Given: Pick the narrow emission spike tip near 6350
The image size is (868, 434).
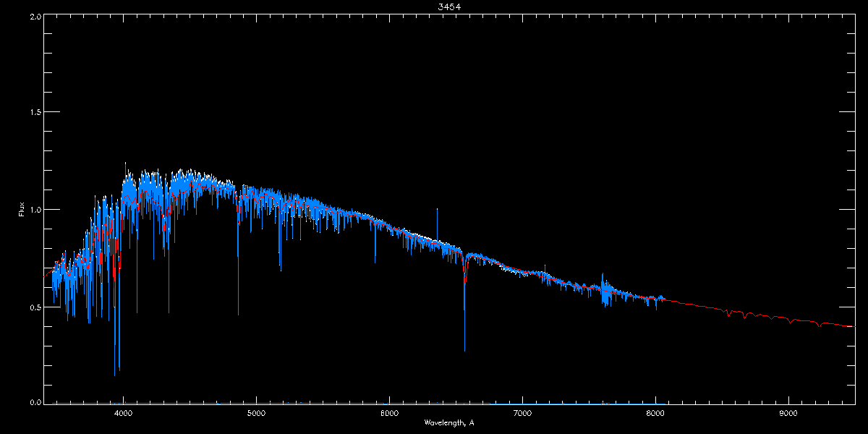Looking at the screenshot, I should coord(437,210).
